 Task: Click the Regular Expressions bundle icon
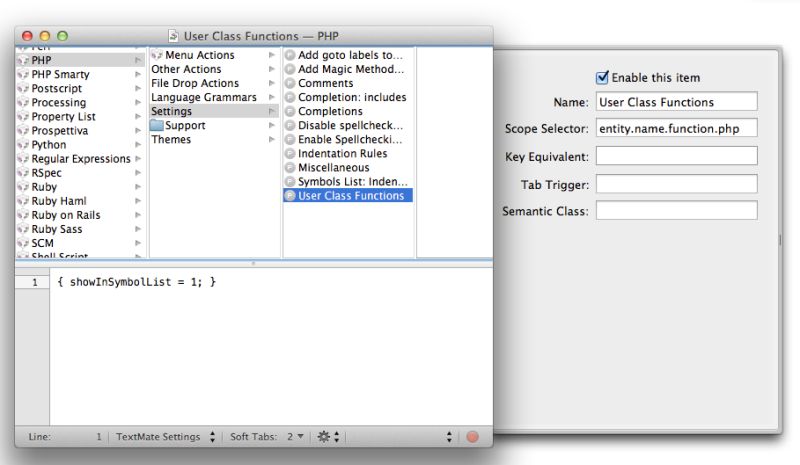23,159
